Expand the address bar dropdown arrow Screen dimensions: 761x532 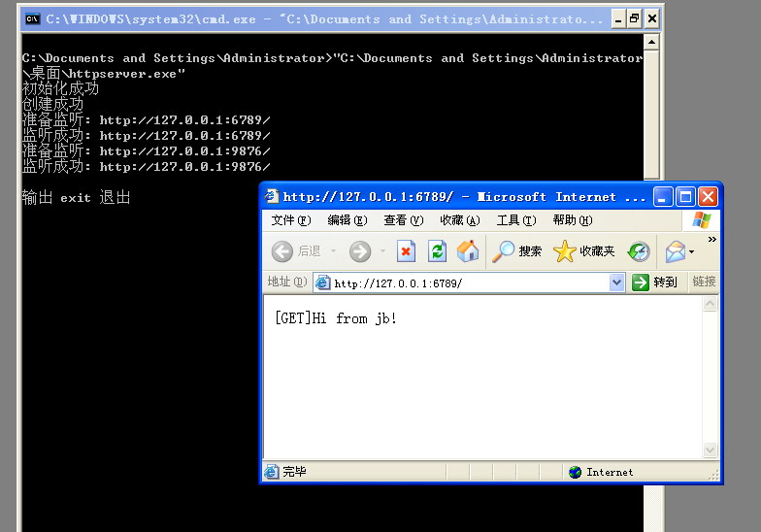(616, 282)
